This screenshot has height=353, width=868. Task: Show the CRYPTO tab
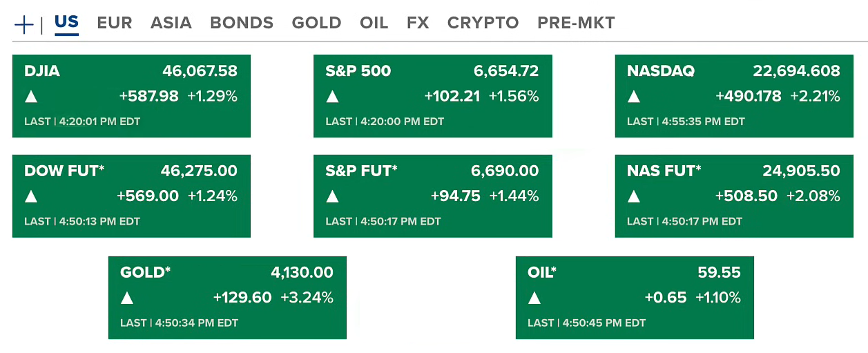point(483,23)
